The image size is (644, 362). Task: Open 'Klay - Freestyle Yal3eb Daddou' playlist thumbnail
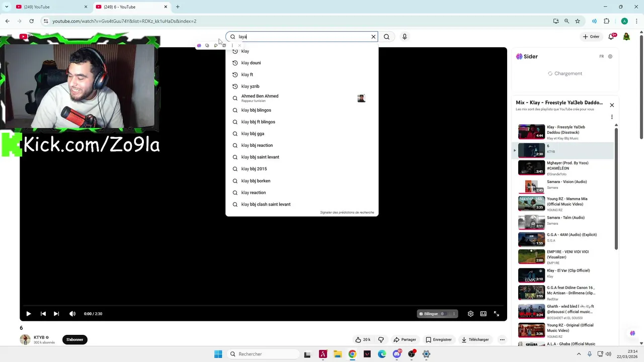tap(531, 132)
